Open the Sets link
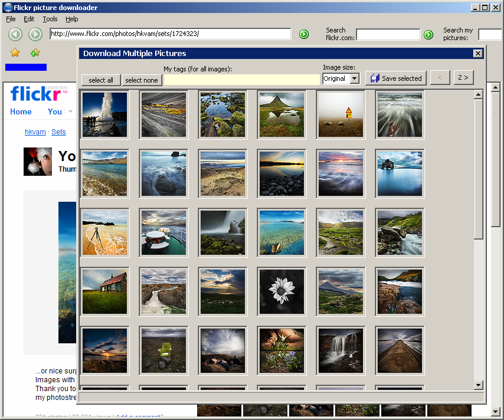Image resolution: width=504 pixels, height=420 pixels. 58,132
